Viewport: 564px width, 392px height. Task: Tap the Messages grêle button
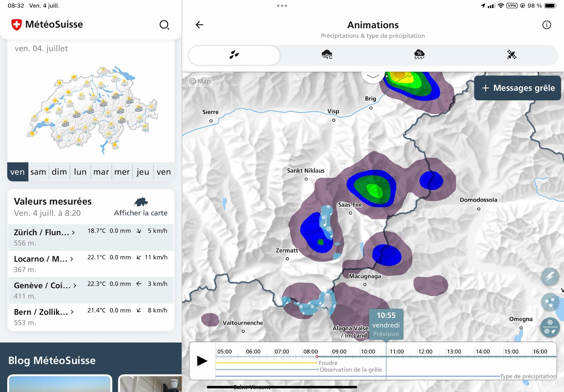(x=517, y=88)
